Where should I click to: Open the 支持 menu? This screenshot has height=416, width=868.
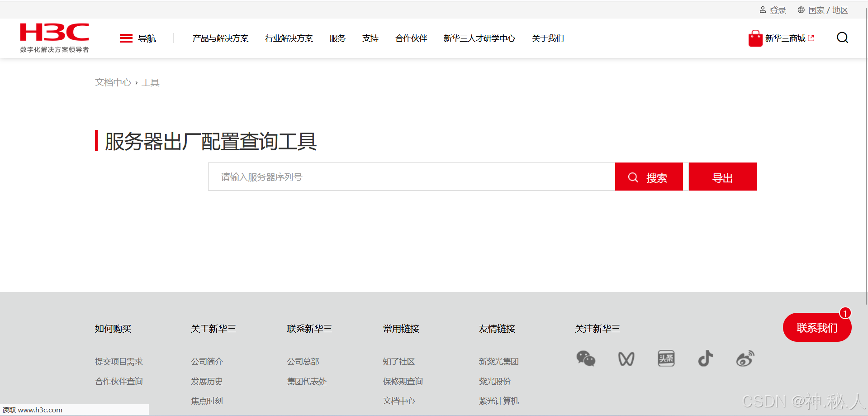pyautogui.click(x=370, y=38)
